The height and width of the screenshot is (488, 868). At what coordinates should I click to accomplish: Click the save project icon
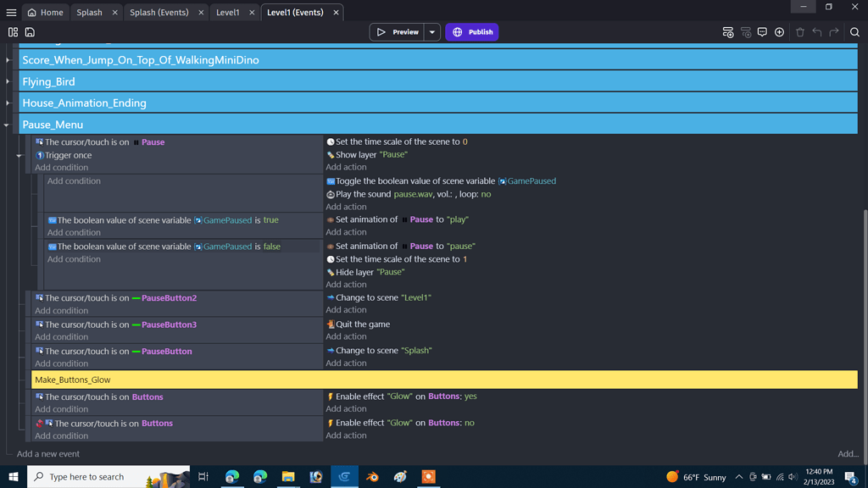tap(30, 32)
